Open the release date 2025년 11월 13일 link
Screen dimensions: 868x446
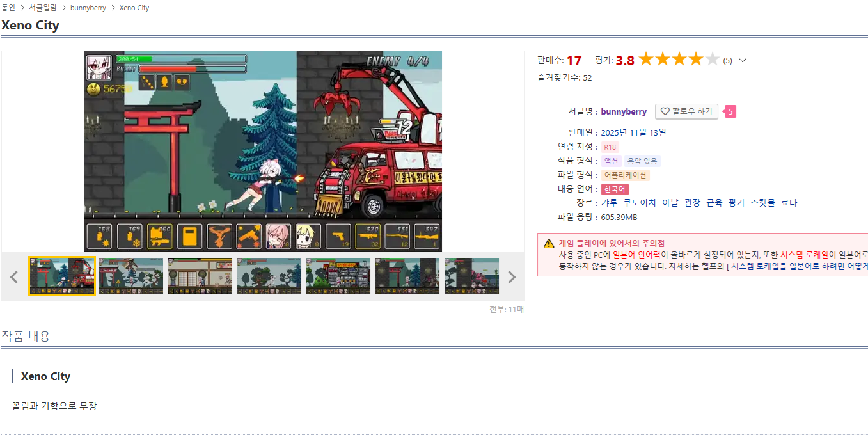(x=633, y=132)
